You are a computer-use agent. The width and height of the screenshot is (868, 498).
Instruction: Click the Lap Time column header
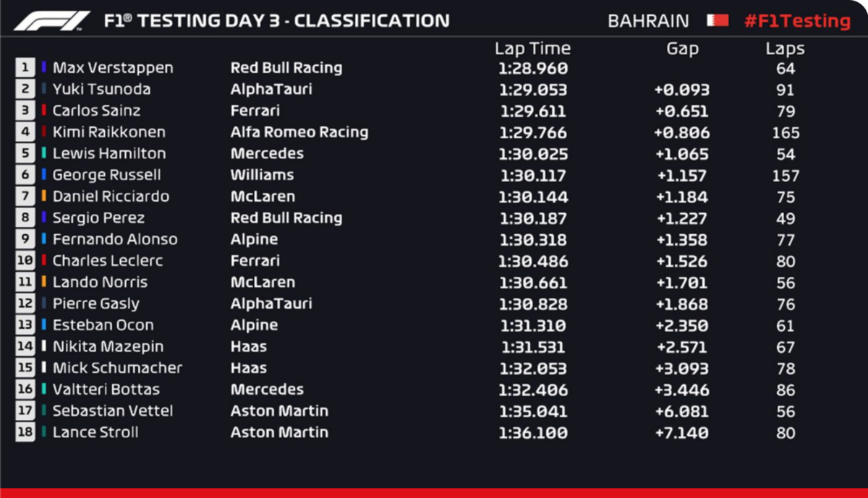point(532,48)
